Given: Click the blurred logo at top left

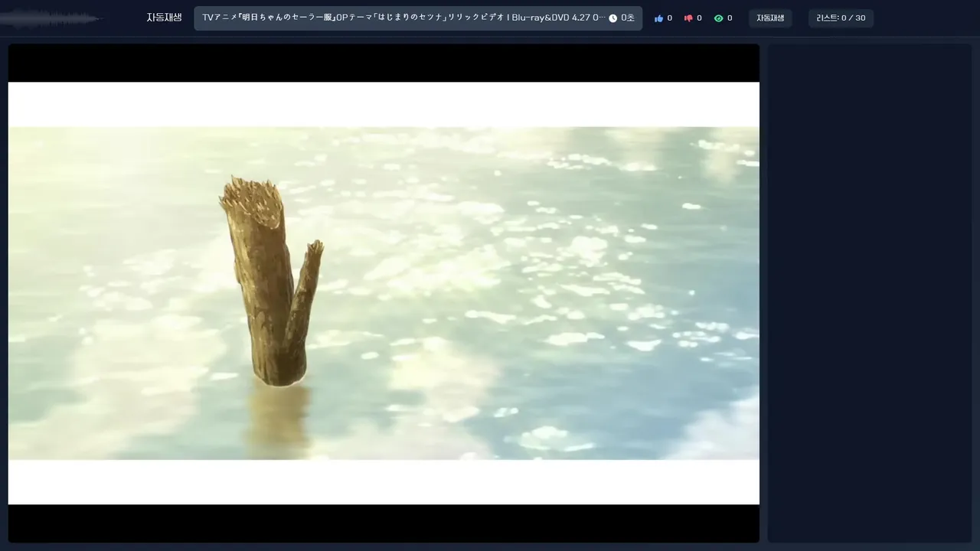Looking at the screenshot, I should click(51, 18).
